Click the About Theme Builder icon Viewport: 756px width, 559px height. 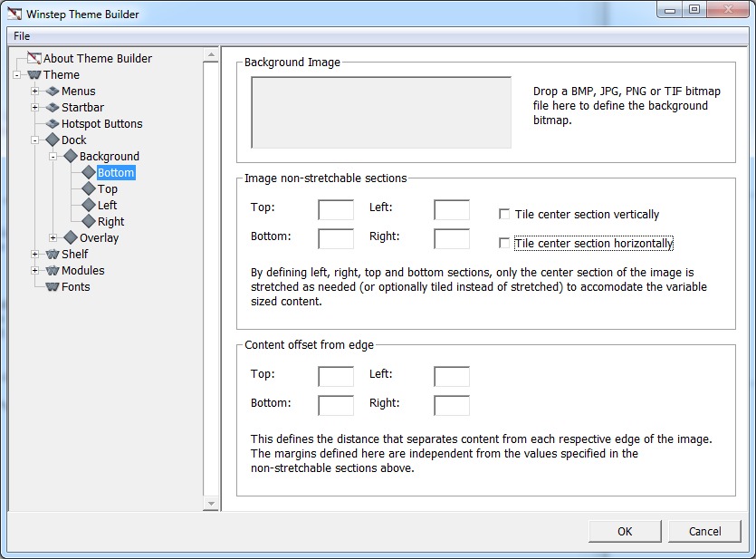pos(34,58)
